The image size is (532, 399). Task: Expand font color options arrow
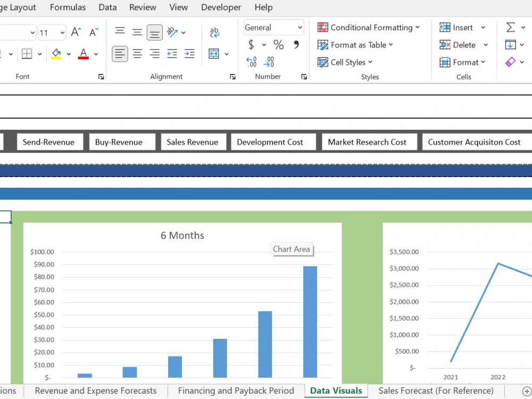(96, 54)
